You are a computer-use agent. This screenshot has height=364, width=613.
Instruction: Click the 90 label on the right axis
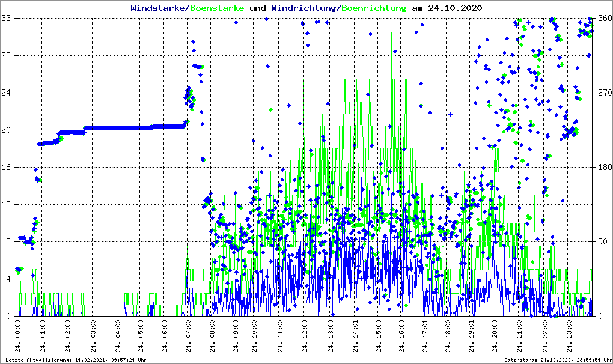(602, 241)
